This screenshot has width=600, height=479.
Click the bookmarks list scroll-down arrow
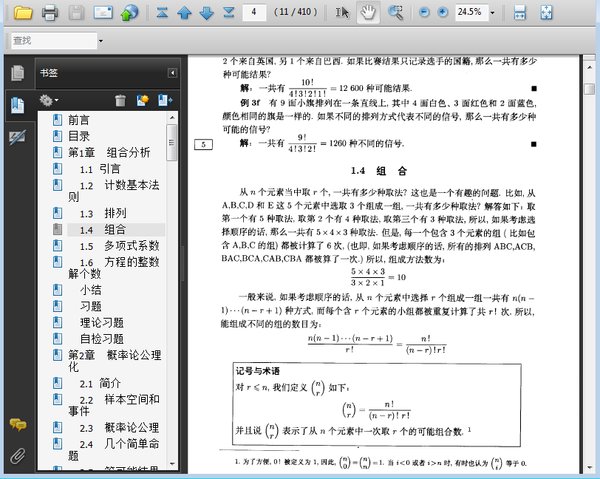point(172,464)
